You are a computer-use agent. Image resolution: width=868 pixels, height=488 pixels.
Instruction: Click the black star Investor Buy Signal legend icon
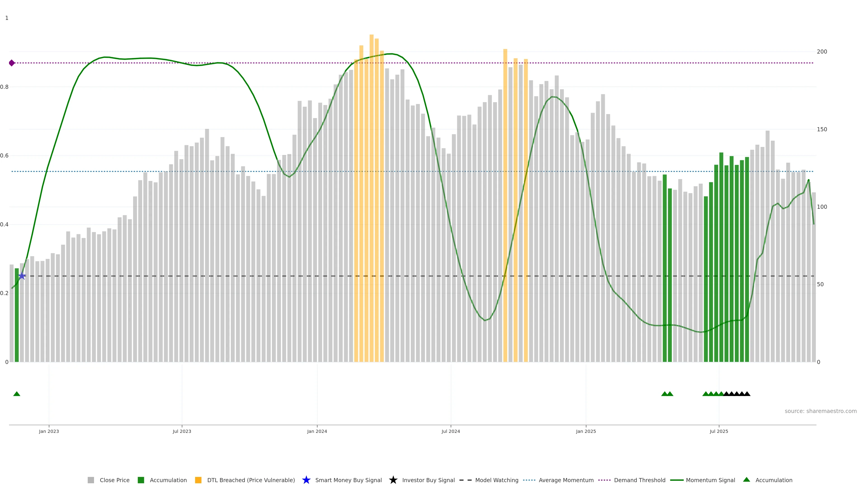393,480
